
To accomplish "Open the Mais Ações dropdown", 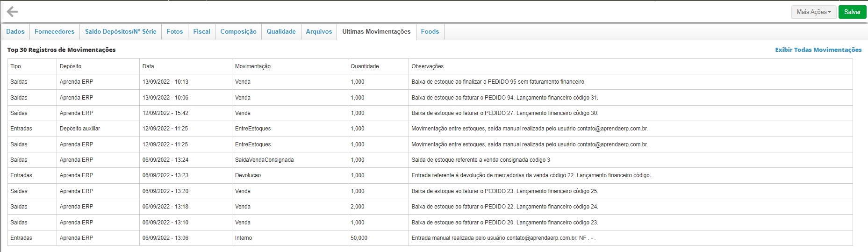I will point(813,12).
